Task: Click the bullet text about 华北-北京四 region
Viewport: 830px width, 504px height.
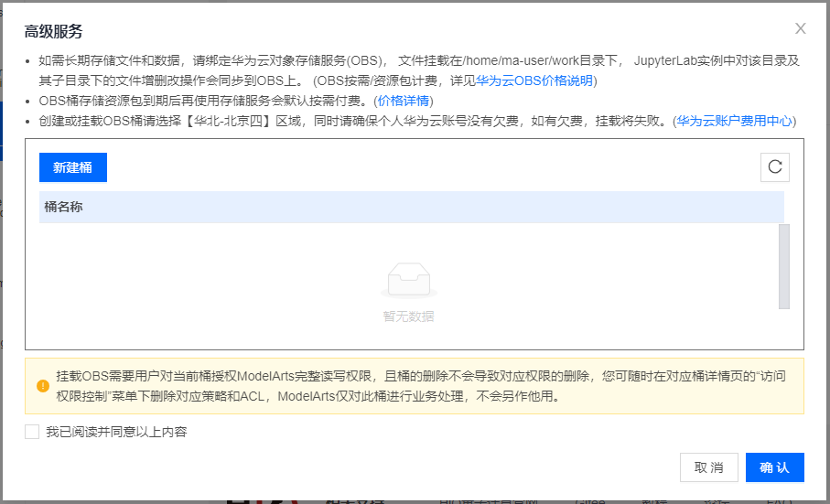Action: click(x=348, y=121)
